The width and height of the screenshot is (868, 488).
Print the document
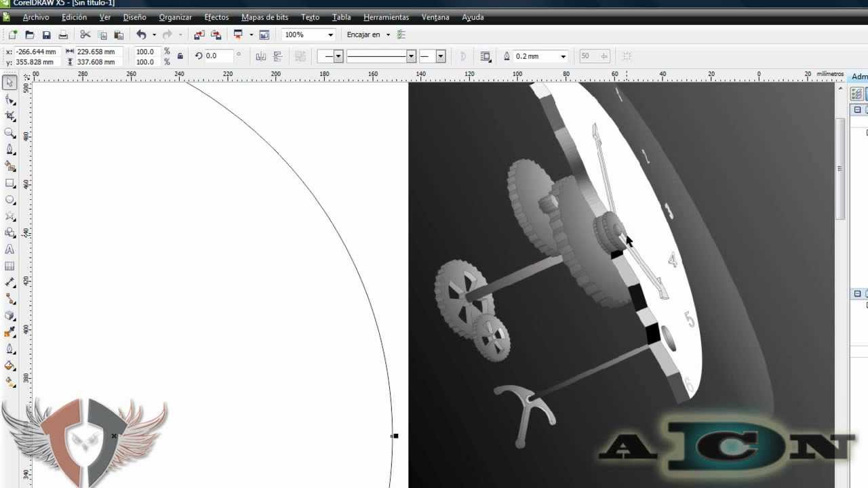pyautogui.click(x=63, y=35)
